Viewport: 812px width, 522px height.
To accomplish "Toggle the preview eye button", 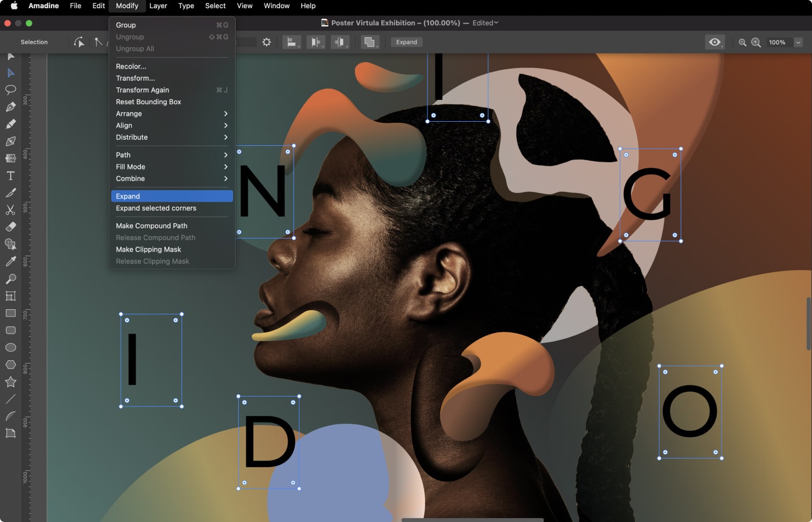I will click(x=715, y=42).
